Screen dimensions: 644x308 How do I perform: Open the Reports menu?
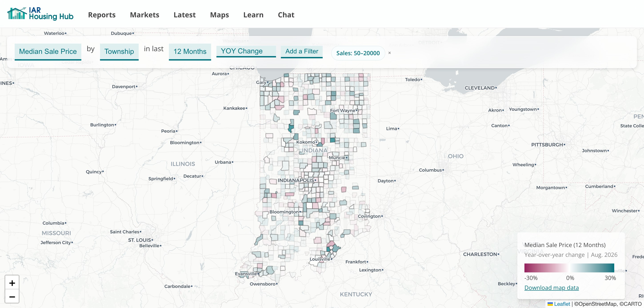tap(102, 15)
